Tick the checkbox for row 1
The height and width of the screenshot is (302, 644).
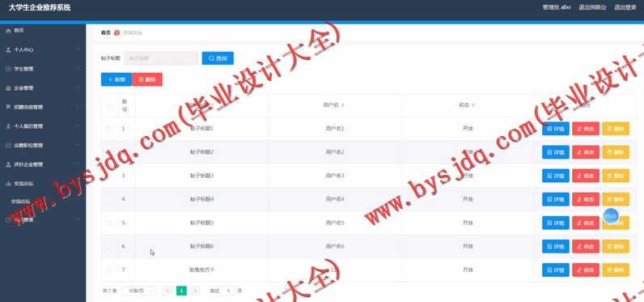pos(109,129)
